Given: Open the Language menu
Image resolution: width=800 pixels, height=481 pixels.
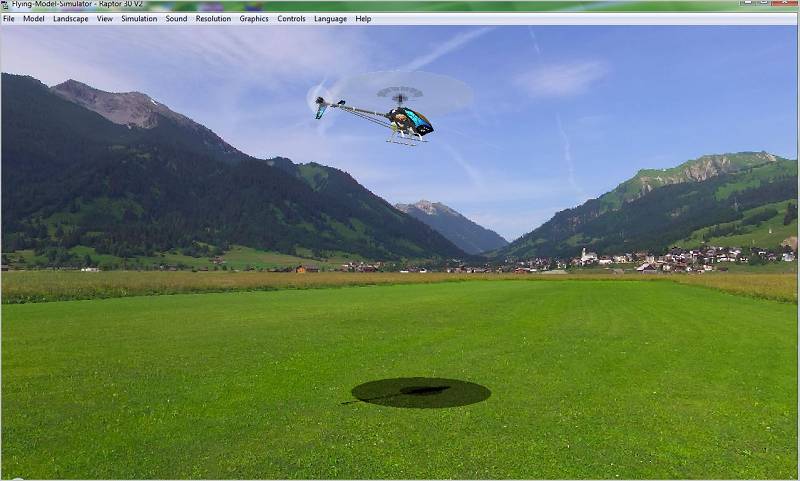Looking at the screenshot, I should (x=330, y=19).
